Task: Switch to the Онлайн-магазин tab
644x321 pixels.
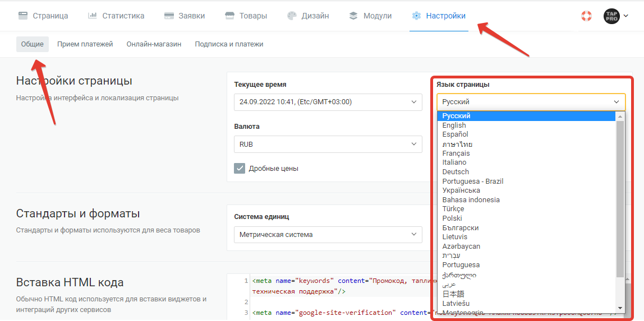Action: [x=154, y=44]
